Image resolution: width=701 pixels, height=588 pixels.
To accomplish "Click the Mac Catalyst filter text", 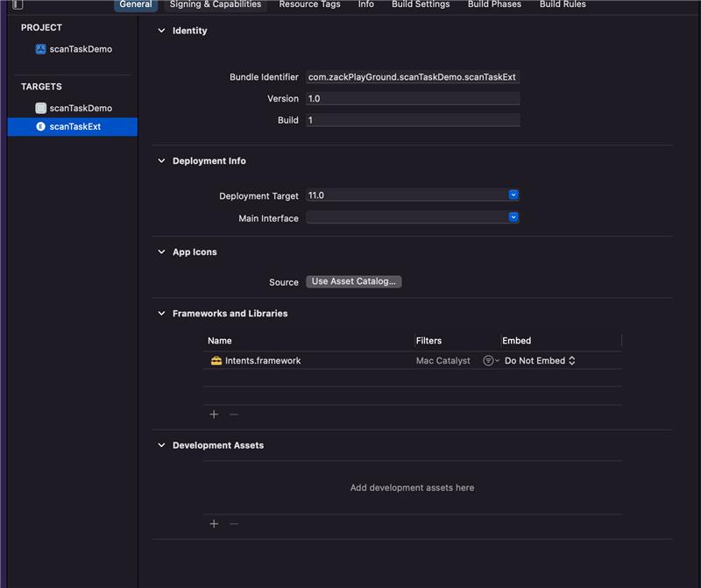I will (443, 360).
